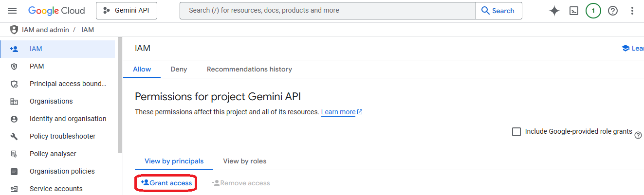Screen dimensions: 644x195
Task: Open the hamburger navigation menu
Action: click(13, 11)
